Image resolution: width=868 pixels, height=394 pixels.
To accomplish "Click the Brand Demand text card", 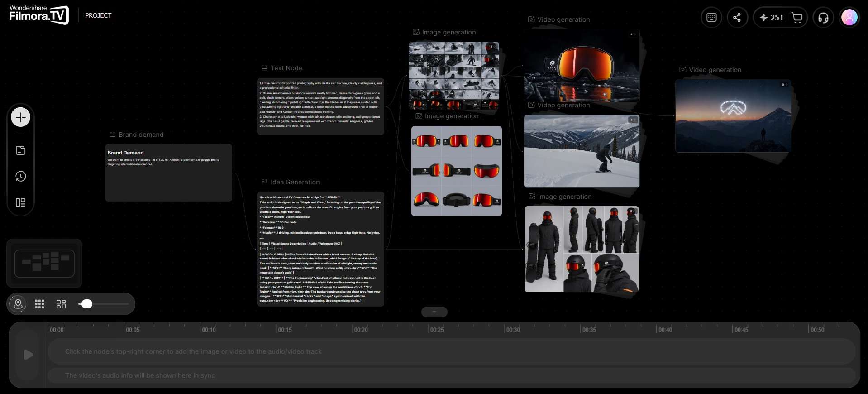I will coord(168,173).
